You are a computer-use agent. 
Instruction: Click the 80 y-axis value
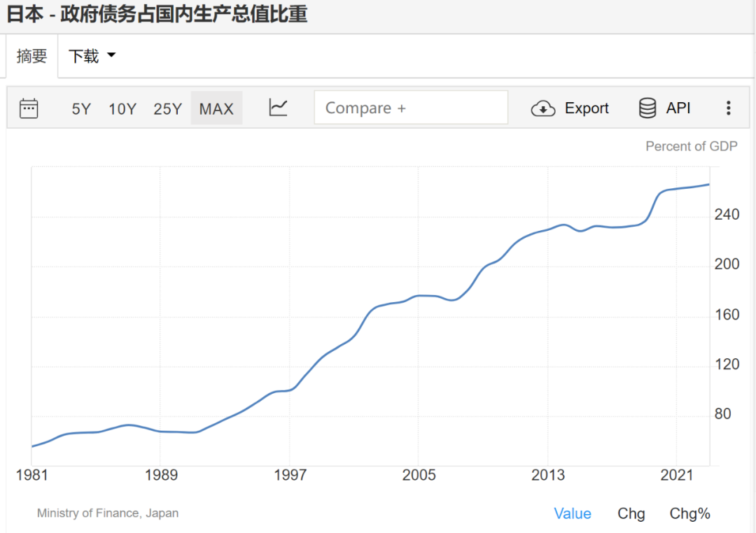[x=722, y=414]
